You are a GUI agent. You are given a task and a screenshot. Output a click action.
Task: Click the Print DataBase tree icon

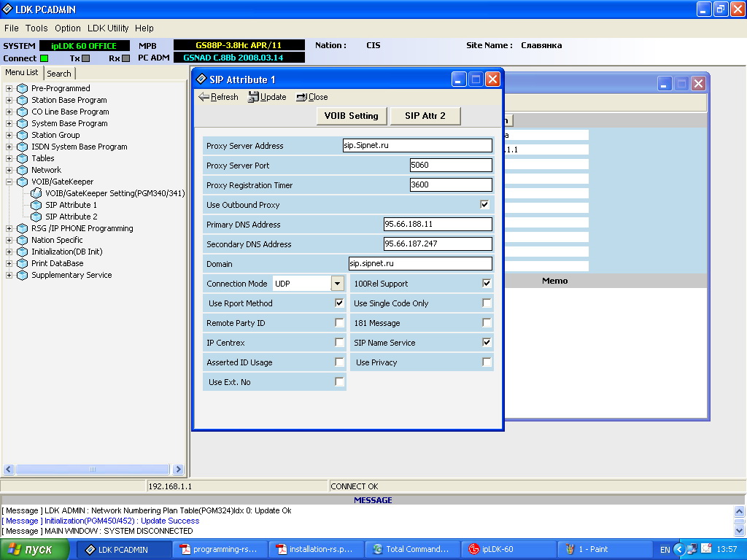pyautogui.click(x=22, y=263)
